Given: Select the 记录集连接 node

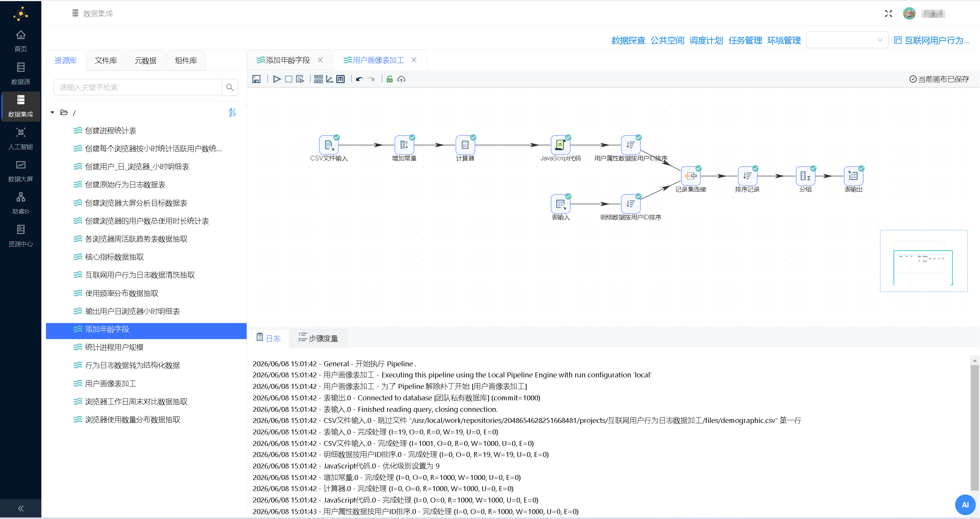Looking at the screenshot, I should [690, 176].
